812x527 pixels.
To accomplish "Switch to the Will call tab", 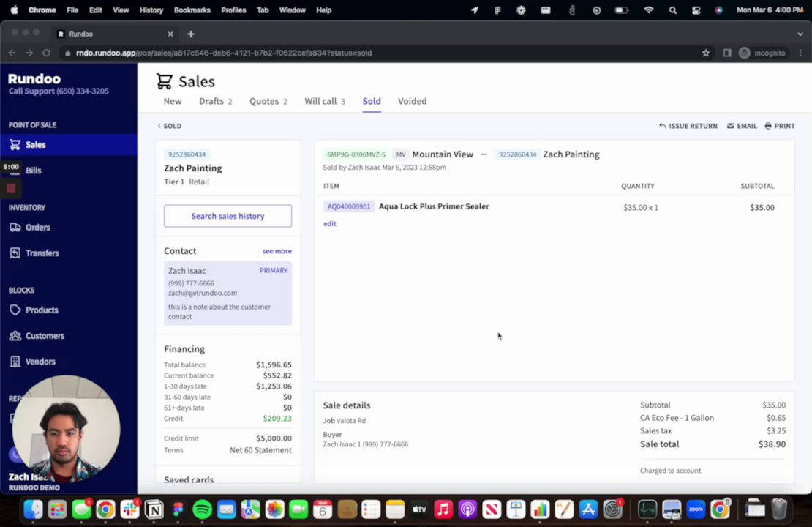I will coord(325,101).
